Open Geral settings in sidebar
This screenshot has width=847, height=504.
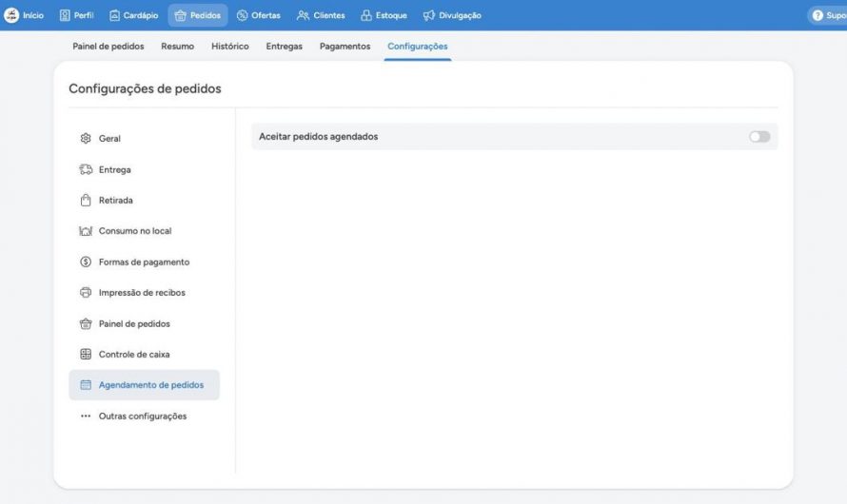[145, 138]
